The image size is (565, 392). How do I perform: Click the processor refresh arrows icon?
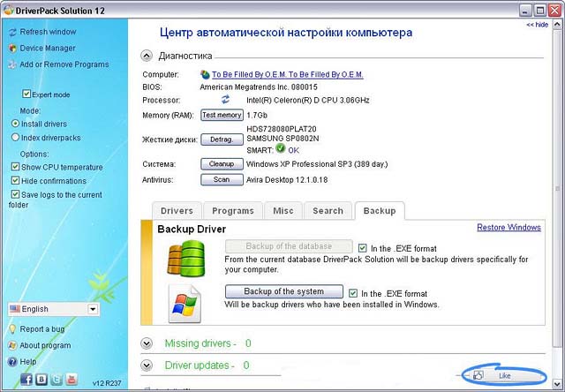pos(226,100)
